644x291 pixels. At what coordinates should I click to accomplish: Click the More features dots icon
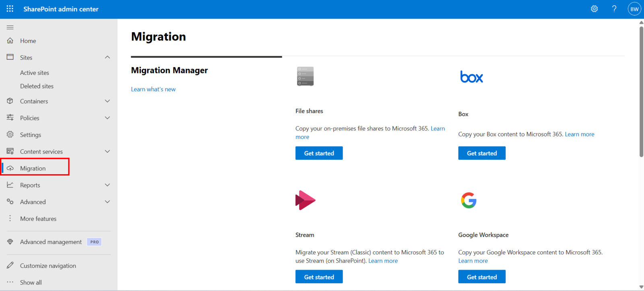10,218
